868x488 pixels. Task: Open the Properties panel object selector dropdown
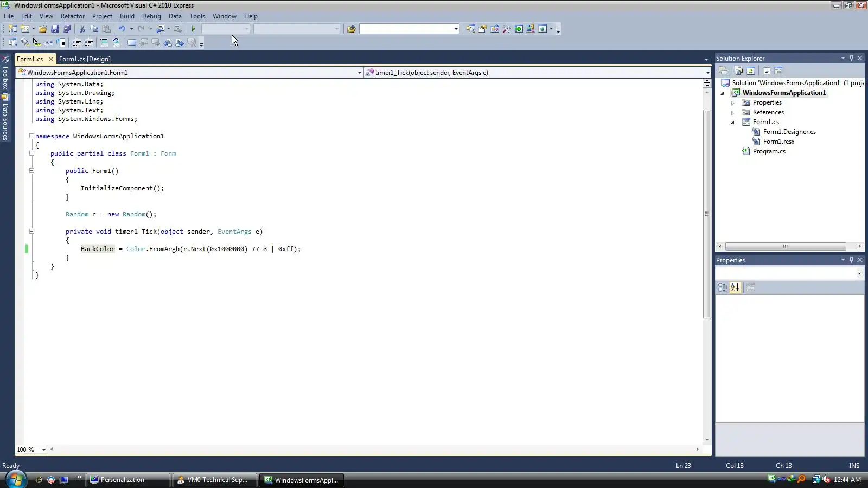[x=859, y=274]
